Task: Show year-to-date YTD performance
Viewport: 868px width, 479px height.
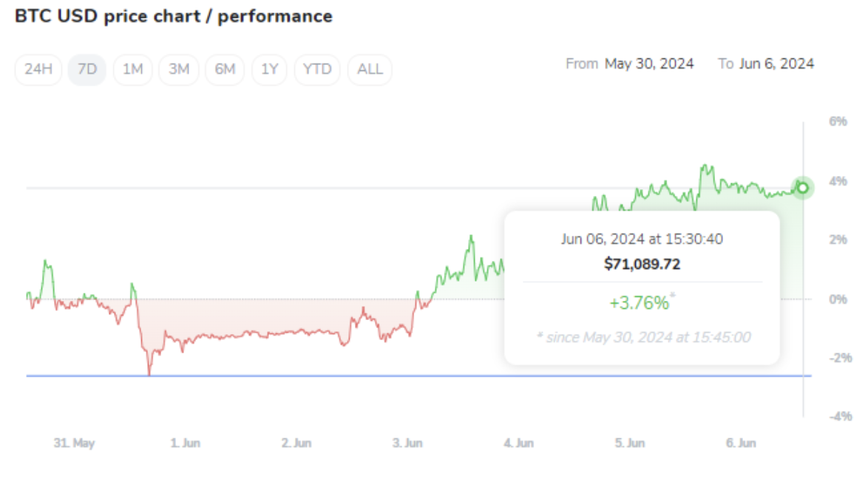Action: 317,69
